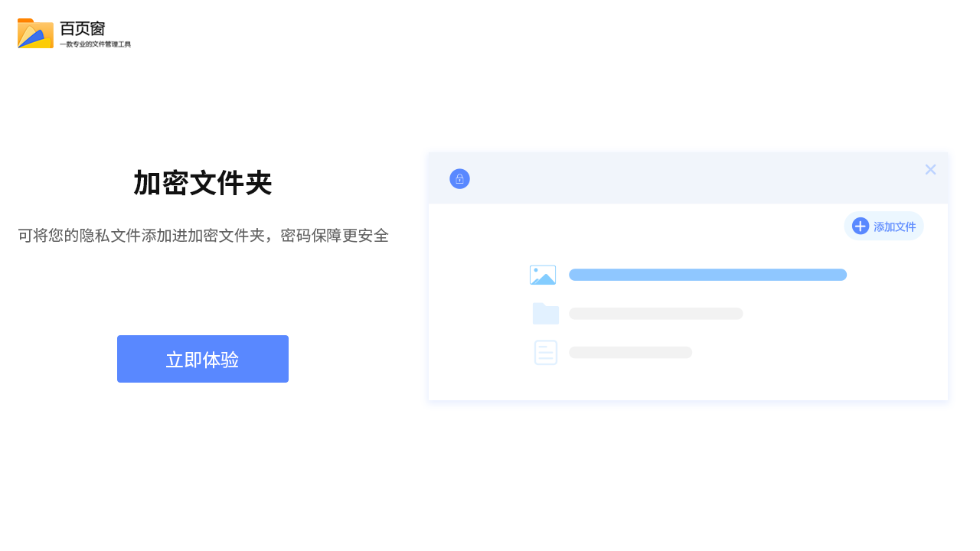Dismiss the preview via the X icon
980x551 pixels.
[x=930, y=169]
